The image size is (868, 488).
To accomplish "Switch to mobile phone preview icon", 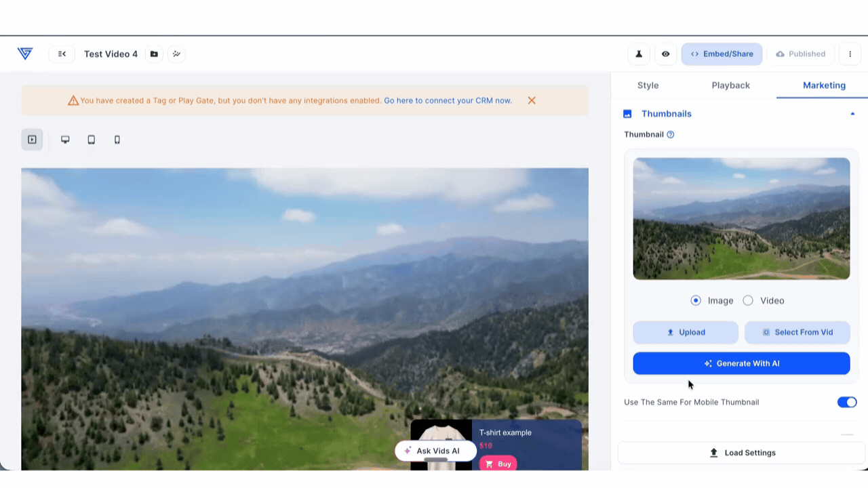I will (x=117, y=140).
